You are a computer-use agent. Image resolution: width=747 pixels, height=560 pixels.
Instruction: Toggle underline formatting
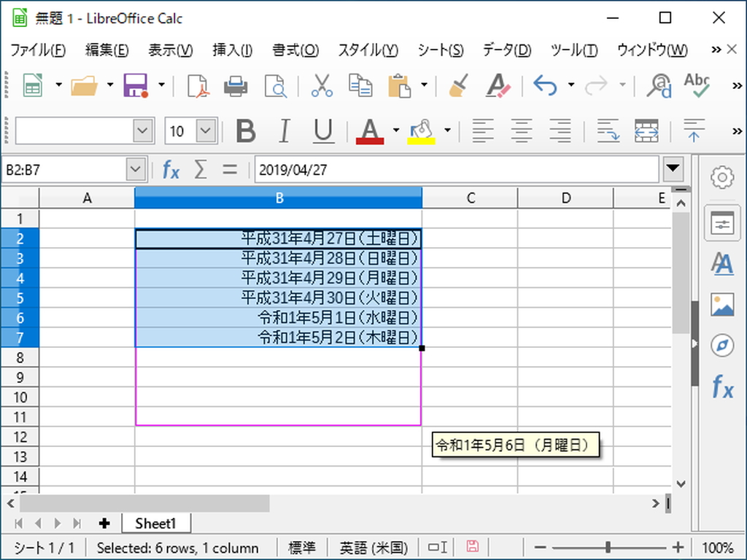[322, 131]
